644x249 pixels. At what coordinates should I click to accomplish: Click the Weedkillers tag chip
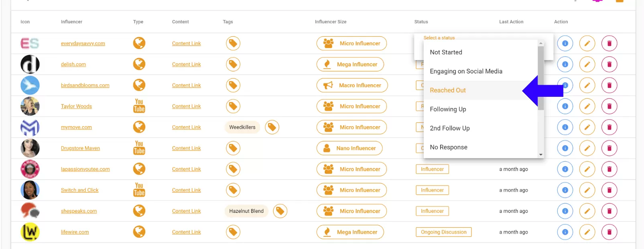(242, 127)
